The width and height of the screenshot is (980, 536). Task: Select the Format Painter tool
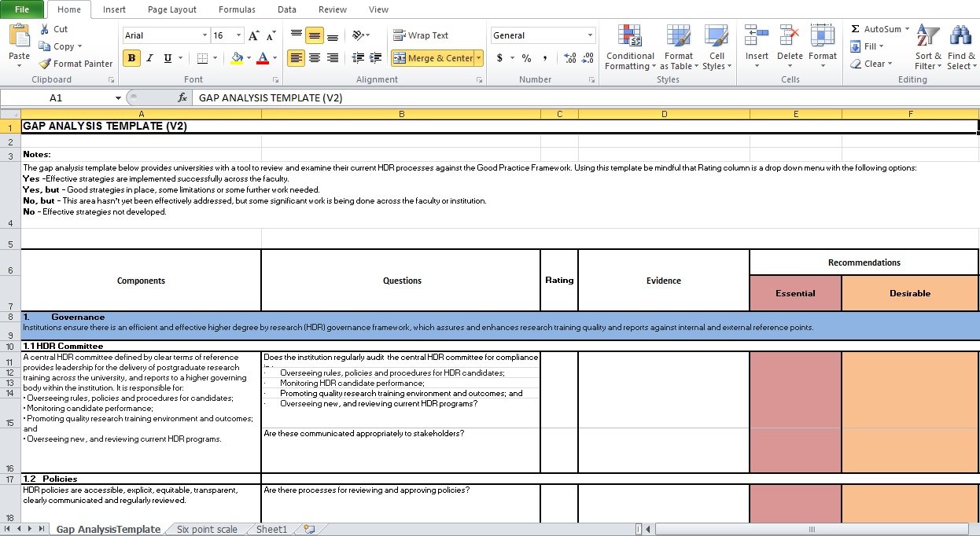[x=76, y=64]
